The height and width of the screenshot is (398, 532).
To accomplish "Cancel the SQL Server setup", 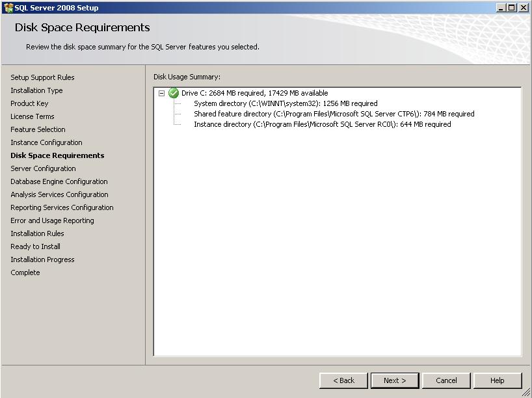I will point(446,380).
